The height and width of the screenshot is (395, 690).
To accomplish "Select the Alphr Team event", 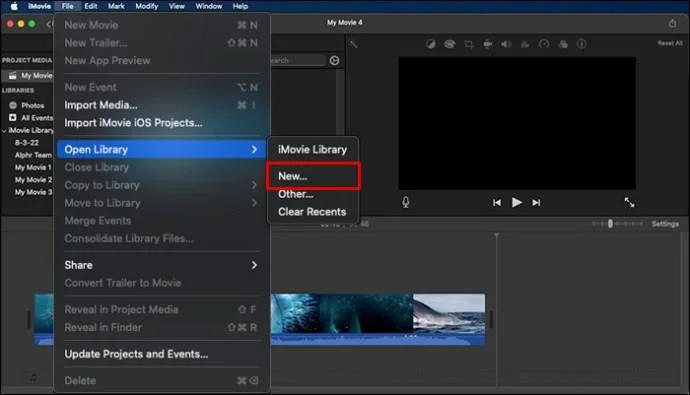I will coord(33,155).
